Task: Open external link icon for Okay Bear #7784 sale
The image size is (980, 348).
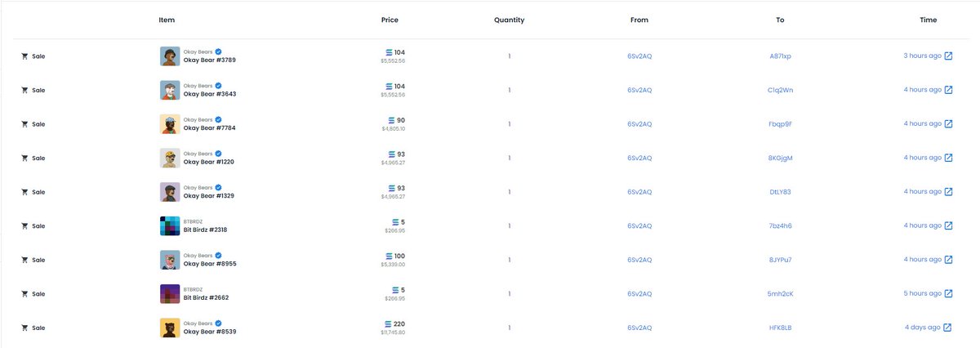Action: pos(948,124)
